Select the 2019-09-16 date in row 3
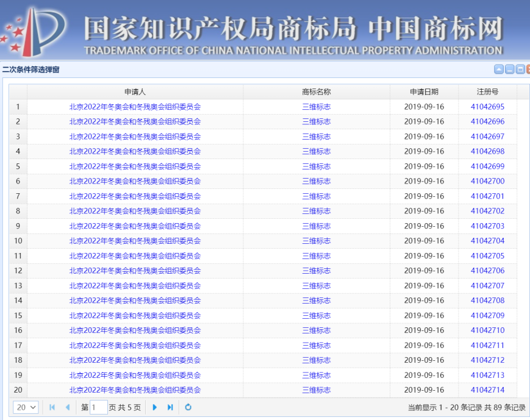The width and height of the screenshot is (530, 420). pos(424,137)
